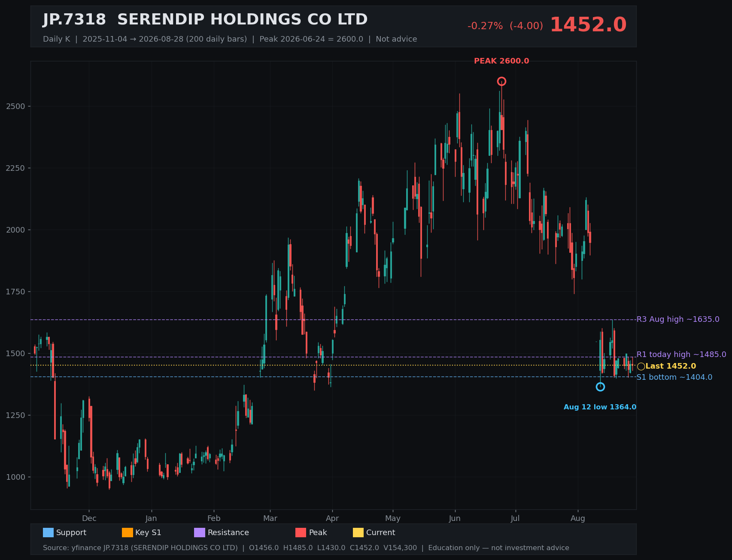
Task: Click the 1250 price axis label
Action: 15,415
